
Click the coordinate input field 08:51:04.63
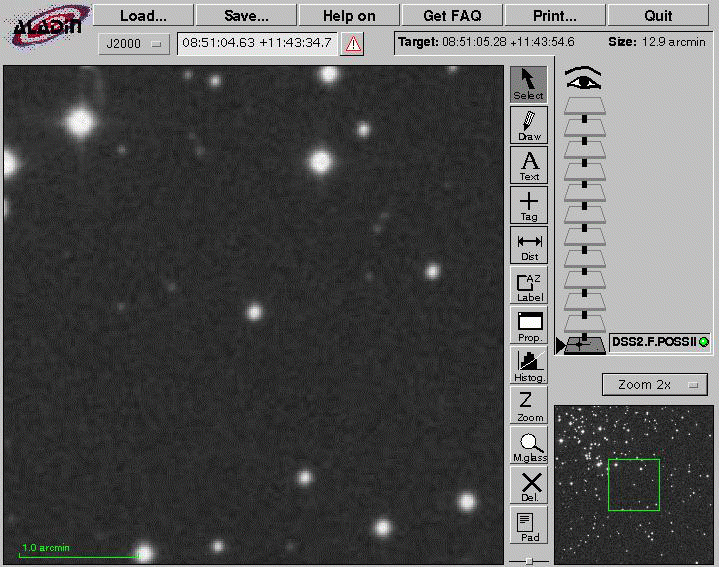pos(257,43)
